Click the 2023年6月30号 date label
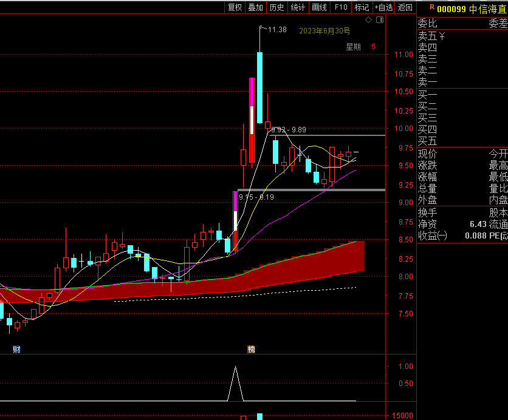508x420 pixels. click(x=324, y=31)
